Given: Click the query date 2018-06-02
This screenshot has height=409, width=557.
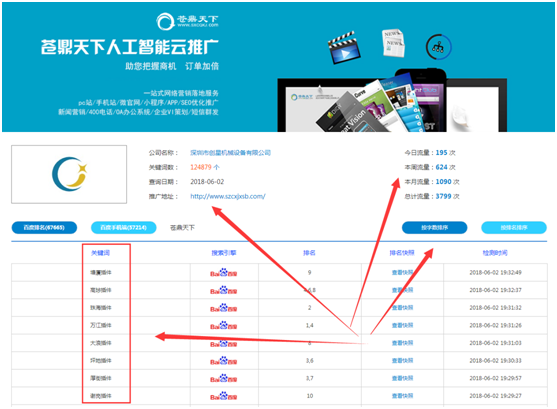Looking at the screenshot, I should click(207, 182).
